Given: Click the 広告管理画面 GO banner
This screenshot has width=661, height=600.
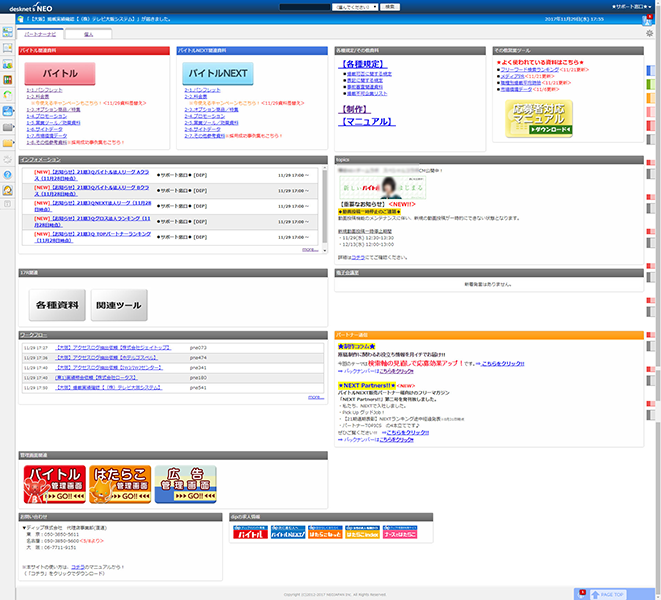Looking at the screenshot, I should click(x=184, y=486).
